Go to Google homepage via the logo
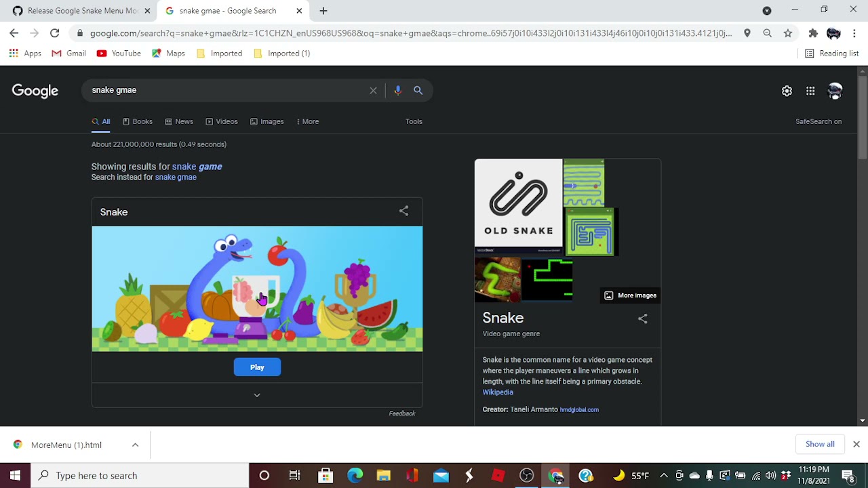The image size is (868, 488). click(x=35, y=91)
